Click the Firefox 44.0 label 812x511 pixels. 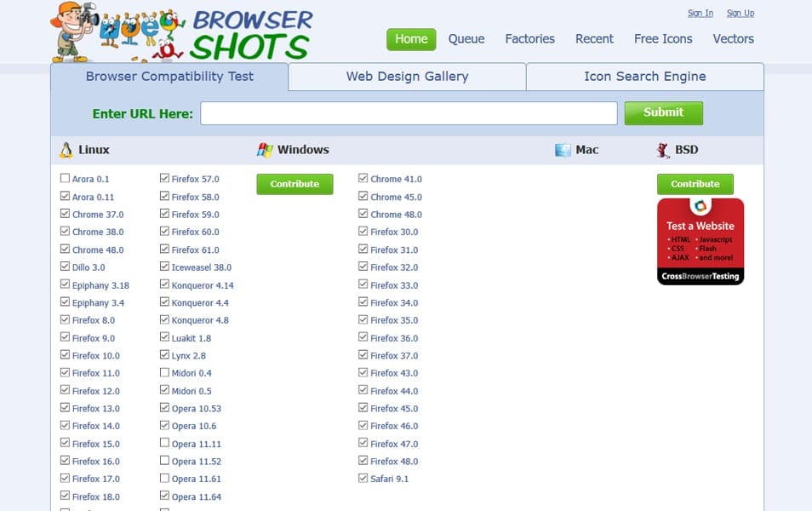(394, 391)
